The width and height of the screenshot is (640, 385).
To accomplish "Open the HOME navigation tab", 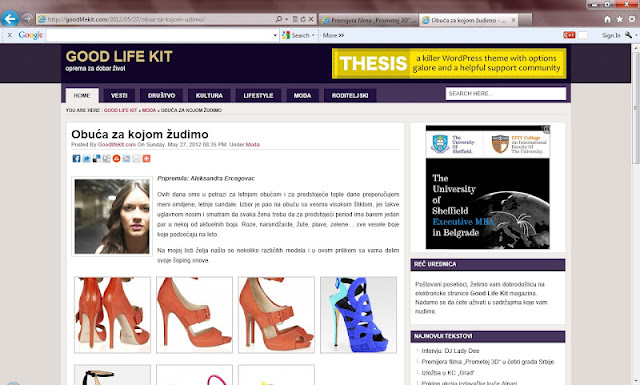I will point(82,96).
